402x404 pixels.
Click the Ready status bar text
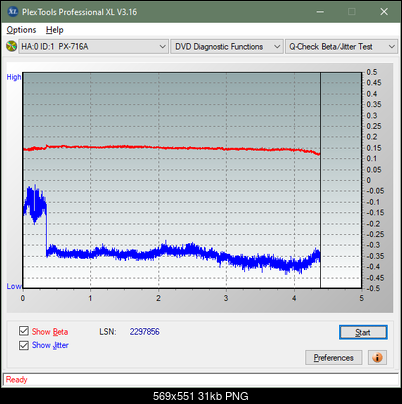[x=17, y=380]
